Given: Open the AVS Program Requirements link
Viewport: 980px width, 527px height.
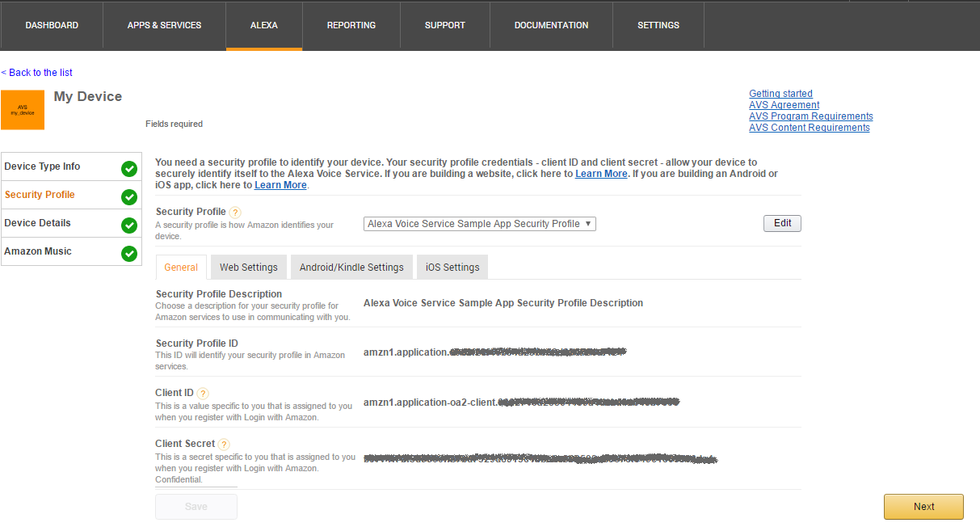Looking at the screenshot, I should 811,116.
